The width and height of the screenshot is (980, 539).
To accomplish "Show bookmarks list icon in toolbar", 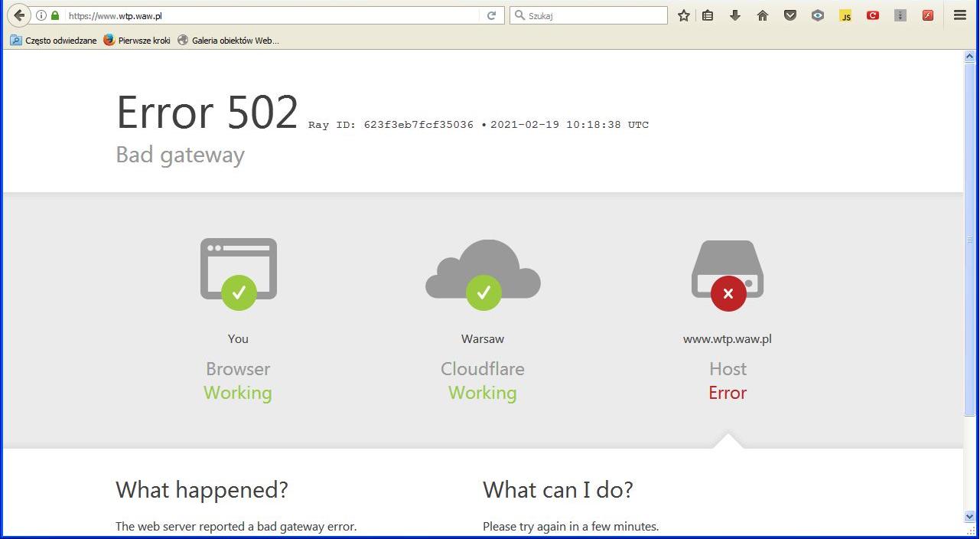I will [x=708, y=15].
